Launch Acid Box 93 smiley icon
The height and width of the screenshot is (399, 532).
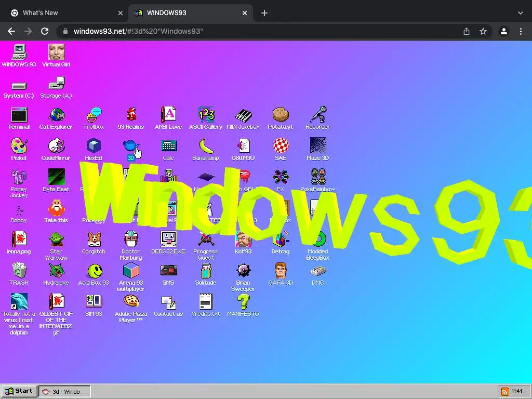tap(95, 271)
